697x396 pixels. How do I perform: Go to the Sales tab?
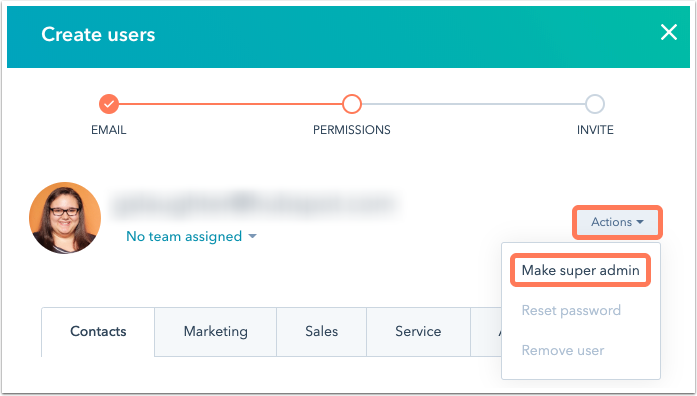coord(321,332)
